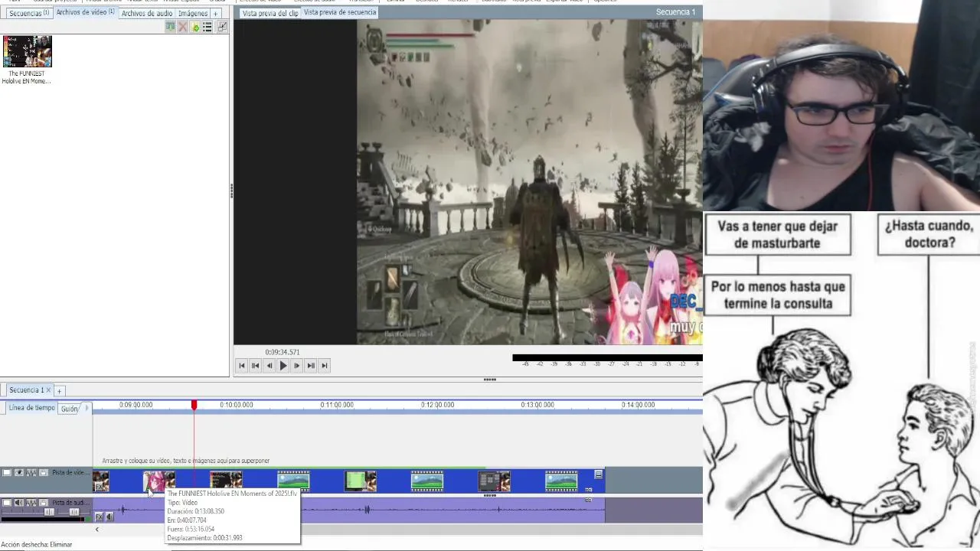
Task: Click the detach bin panel icon
Action: point(222,27)
